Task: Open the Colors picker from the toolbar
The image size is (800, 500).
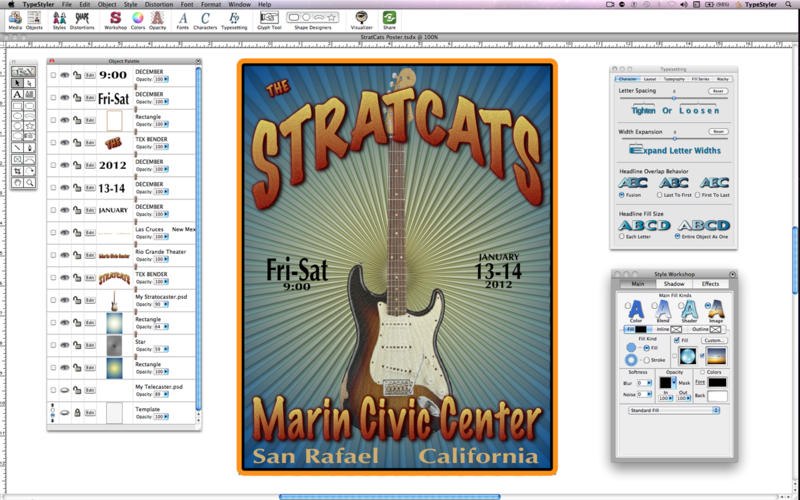Action: click(x=138, y=18)
